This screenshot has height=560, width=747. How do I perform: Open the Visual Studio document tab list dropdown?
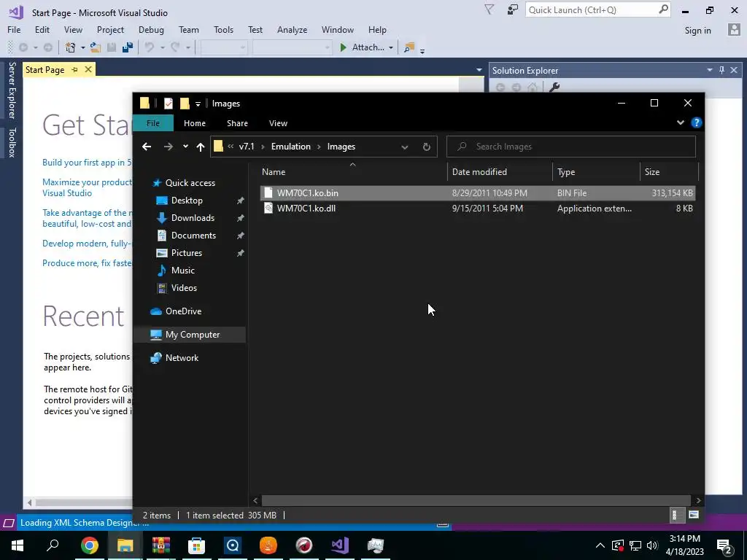tap(479, 70)
